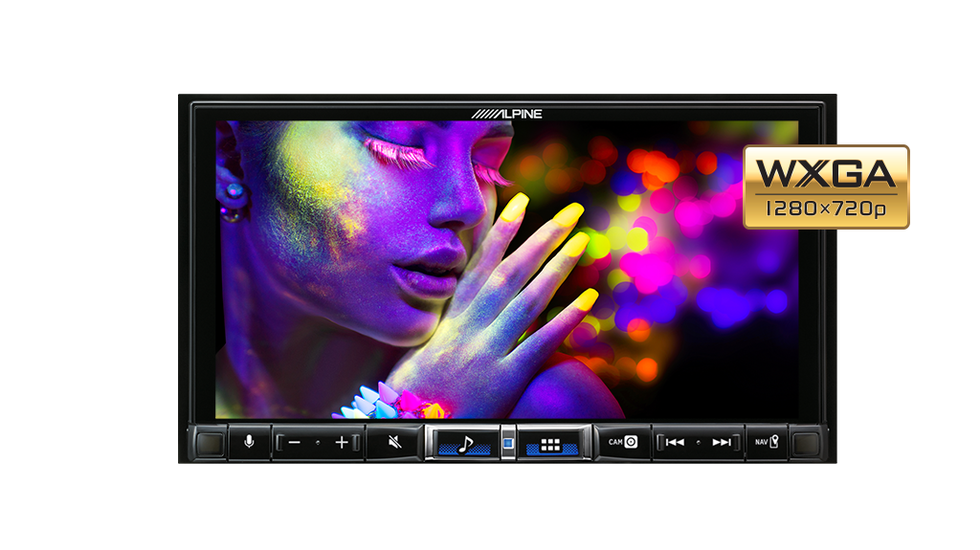The width and height of the screenshot is (980, 550).
Task: Skip to the next track
Action: click(x=722, y=442)
